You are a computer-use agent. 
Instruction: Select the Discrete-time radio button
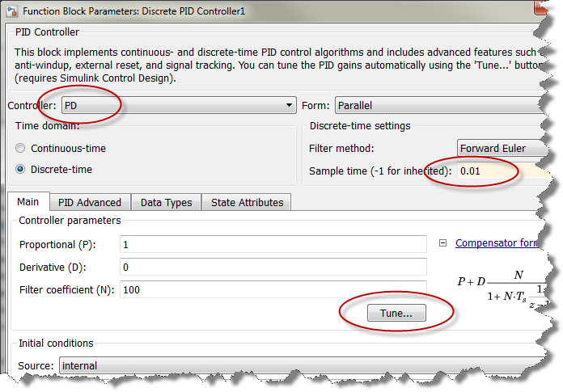20,170
